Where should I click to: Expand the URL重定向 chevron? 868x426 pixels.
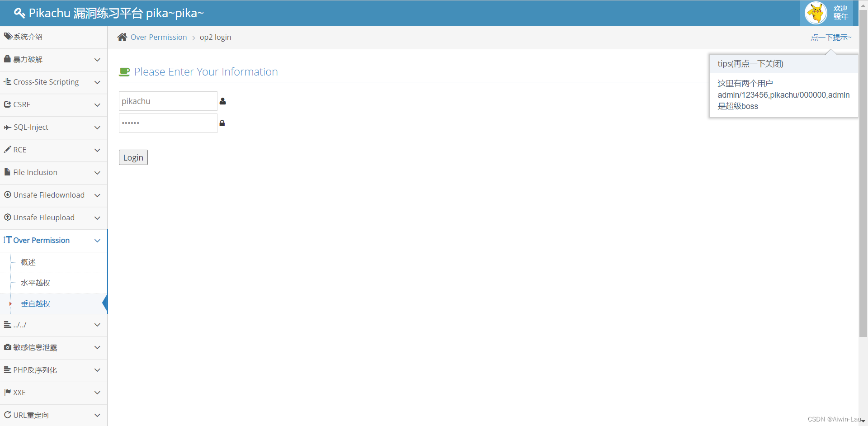97,415
